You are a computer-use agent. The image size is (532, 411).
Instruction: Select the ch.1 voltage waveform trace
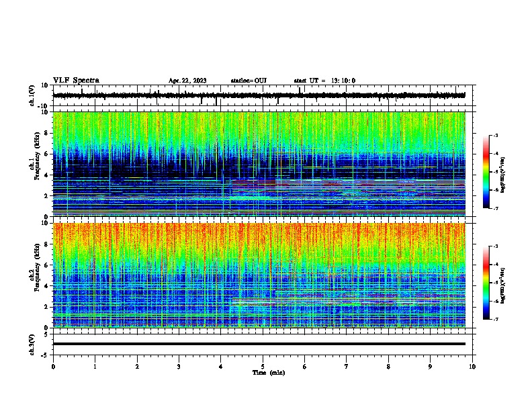[x=259, y=95]
